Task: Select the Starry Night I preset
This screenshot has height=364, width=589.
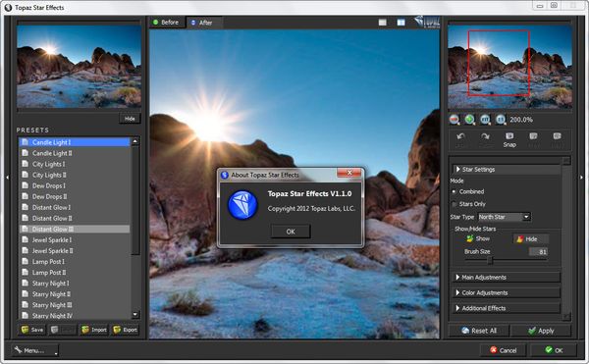Action: tap(75, 284)
